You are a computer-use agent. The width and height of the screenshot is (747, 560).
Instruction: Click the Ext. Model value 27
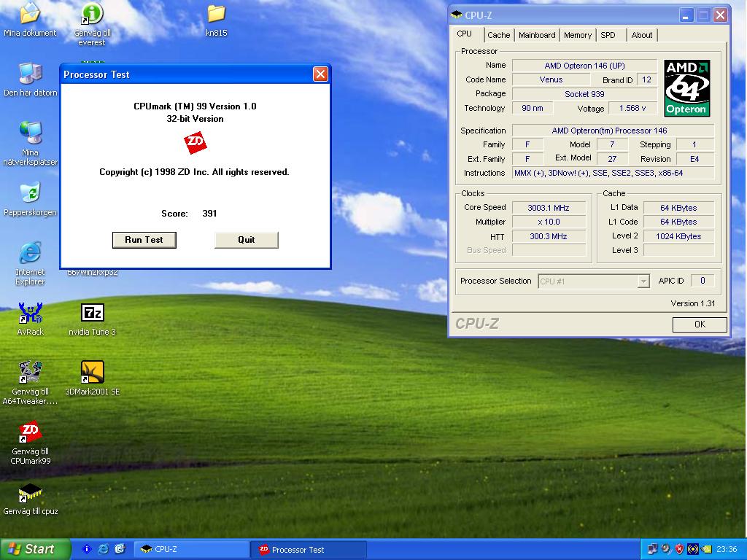pyautogui.click(x=612, y=159)
